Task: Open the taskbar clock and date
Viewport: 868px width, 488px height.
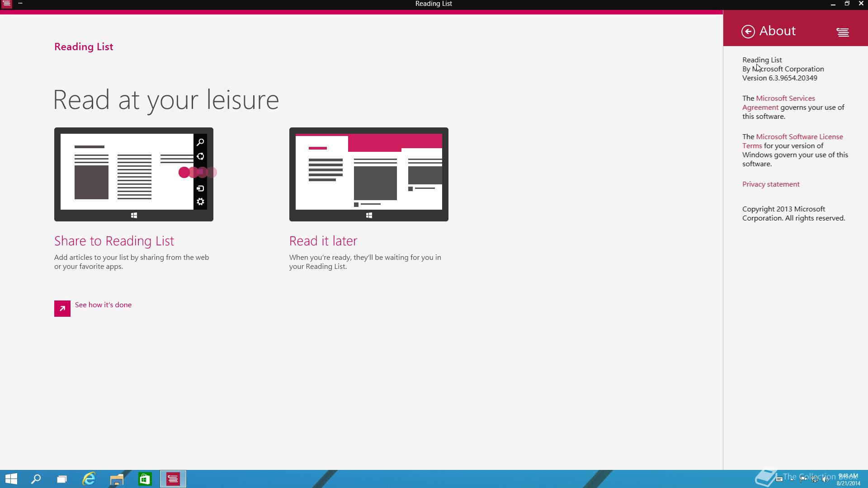Action: (x=848, y=479)
